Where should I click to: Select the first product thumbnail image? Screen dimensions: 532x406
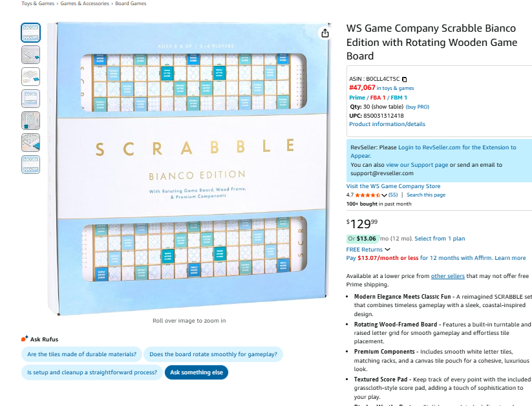coord(30,32)
